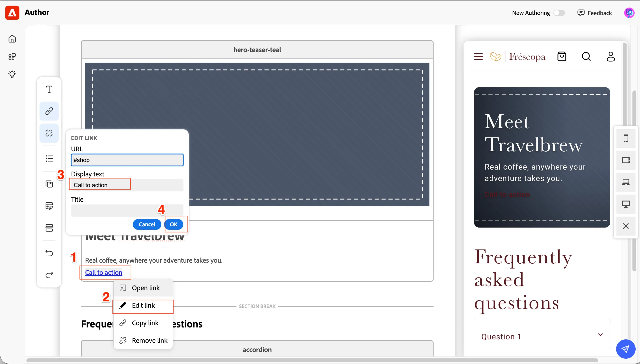The height and width of the screenshot is (364, 640).
Task: Switch preview to laptop view
Action: [x=626, y=182]
